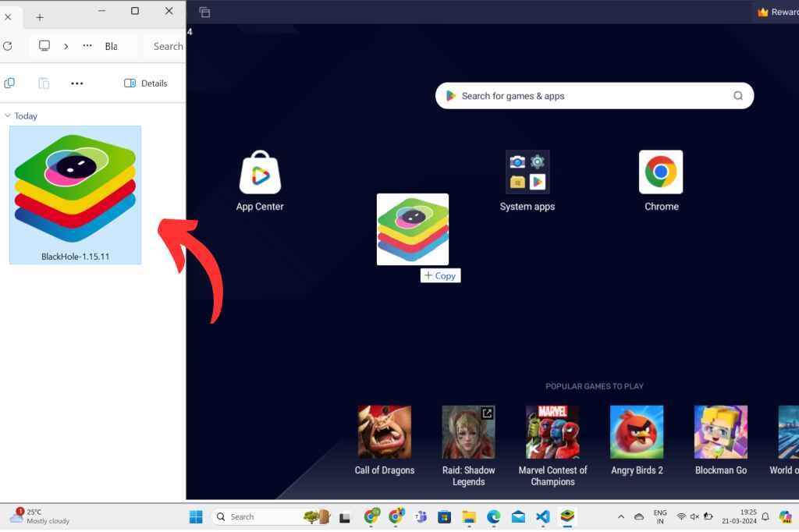Open Visual Studio Code from the taskbar

coord(543,516)
